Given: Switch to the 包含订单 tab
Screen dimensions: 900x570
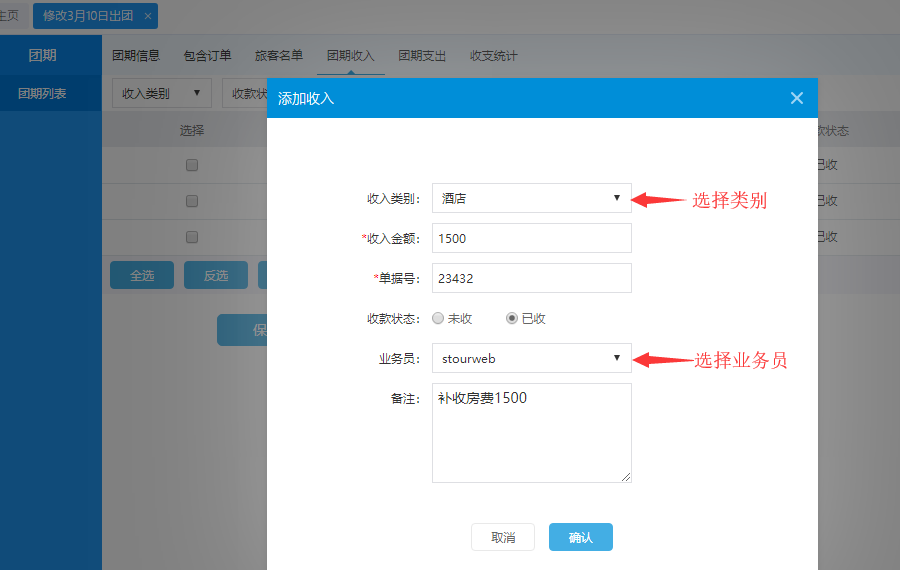Looking at the screenshot, I should (207, 56).
